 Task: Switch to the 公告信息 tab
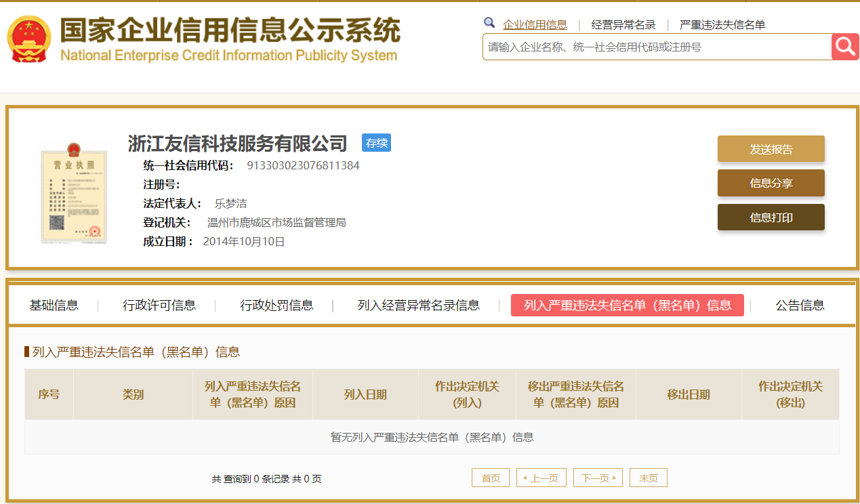[x=800, y=306]
